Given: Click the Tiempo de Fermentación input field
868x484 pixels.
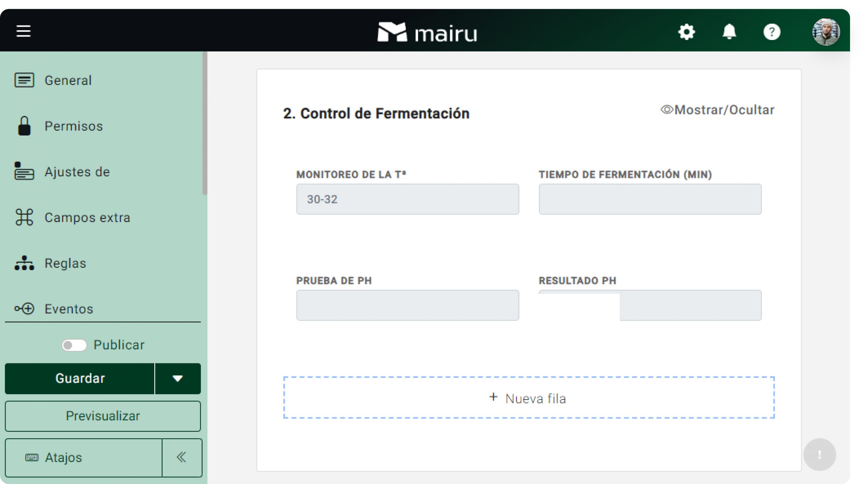Looking at the screenshot, I should point(650,199).
